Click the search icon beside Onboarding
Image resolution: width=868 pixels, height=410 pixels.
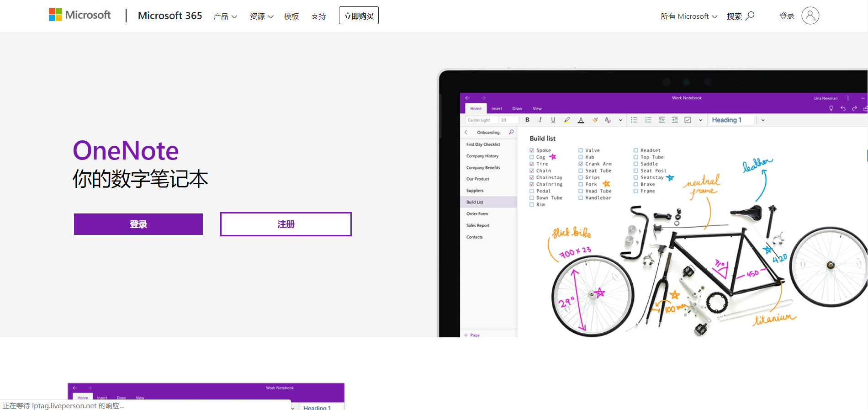point(511,132)
